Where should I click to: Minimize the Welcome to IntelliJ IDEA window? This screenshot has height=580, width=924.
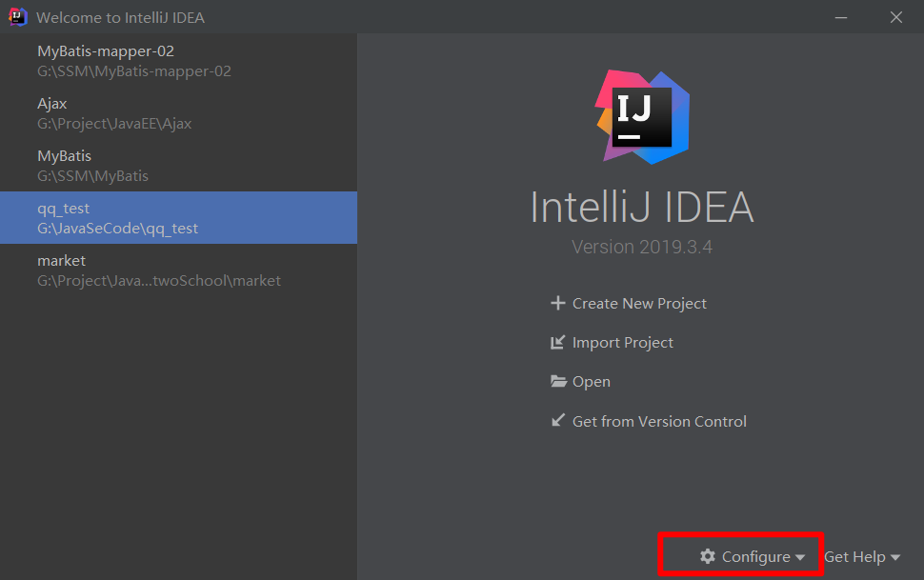click(x=842, y=17)
